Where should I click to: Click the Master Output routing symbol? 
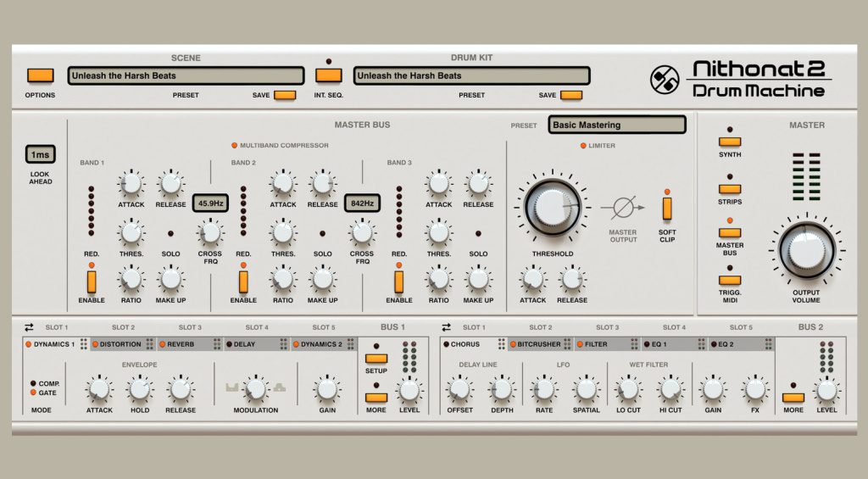[x=623, y=208]
